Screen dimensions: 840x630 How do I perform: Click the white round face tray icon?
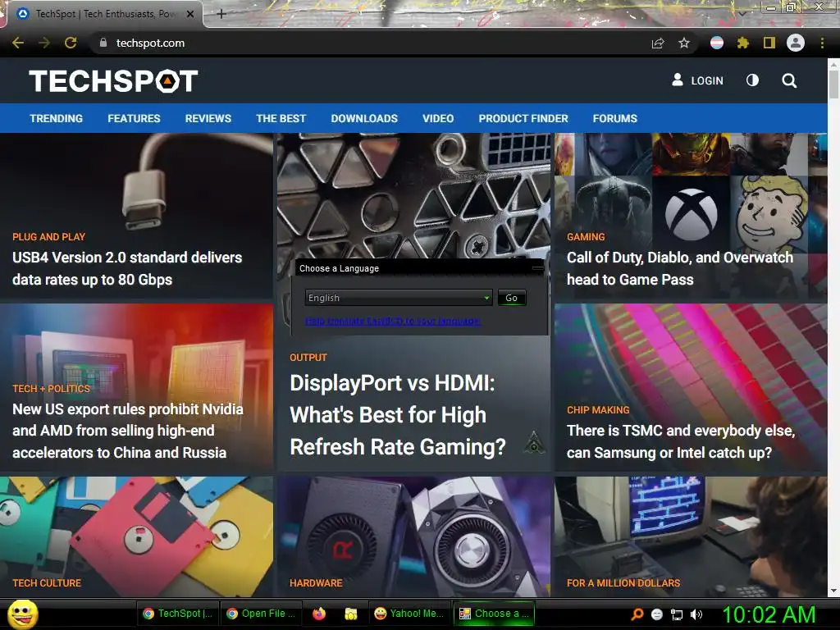657,614
